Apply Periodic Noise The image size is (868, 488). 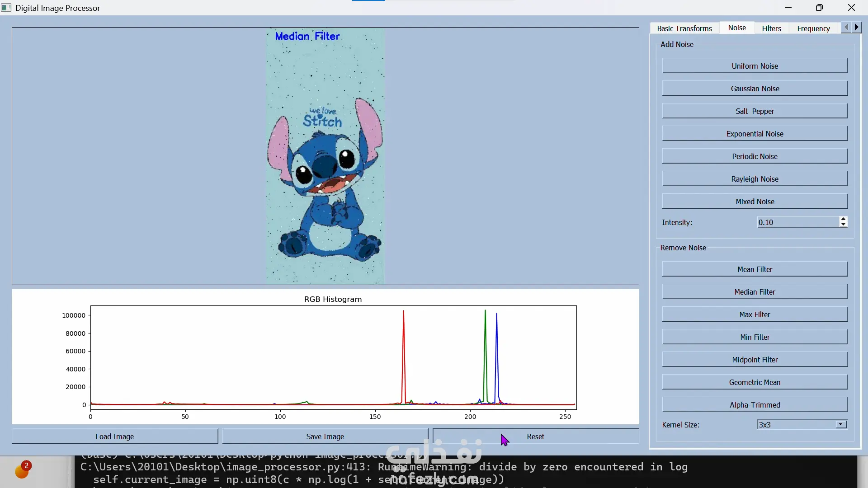[755, 156]
